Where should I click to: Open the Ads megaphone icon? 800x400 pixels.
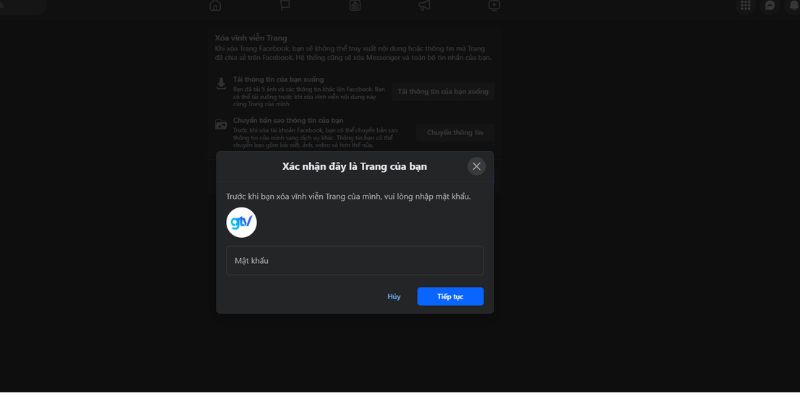click(424, 6)
